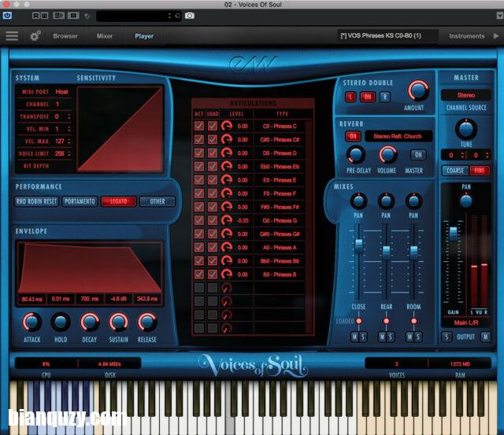Switch to the Browser tab
504x435 pixels.
pyautogui.click(x=65, y=36)
